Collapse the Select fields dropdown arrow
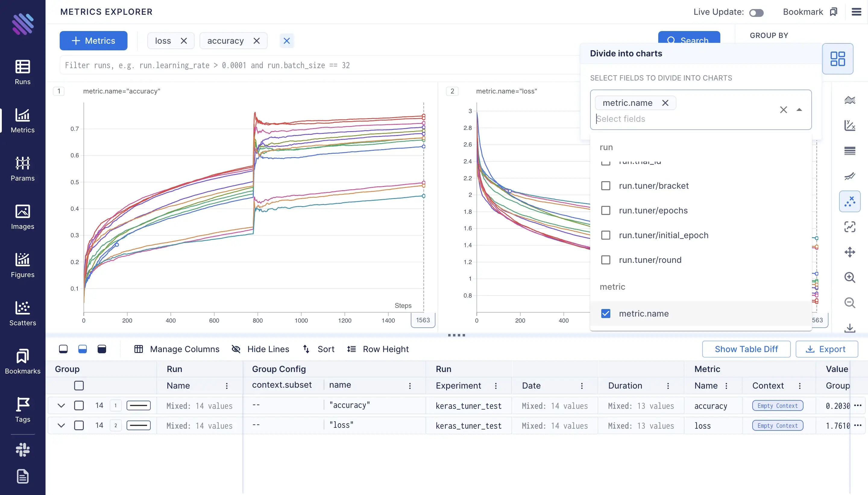Screen dimensions: 868x495 tap(799, 110)
